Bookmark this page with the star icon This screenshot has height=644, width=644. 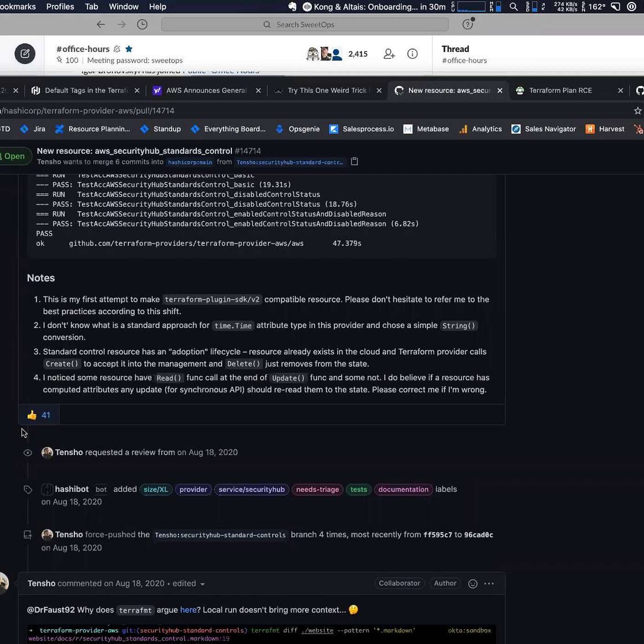638,110
